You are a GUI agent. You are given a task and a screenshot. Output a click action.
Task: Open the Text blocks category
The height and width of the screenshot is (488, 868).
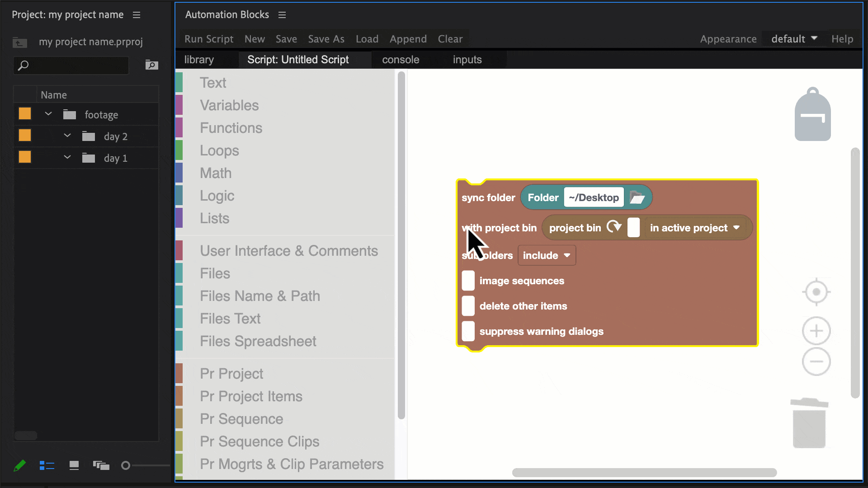click(213, 83)
